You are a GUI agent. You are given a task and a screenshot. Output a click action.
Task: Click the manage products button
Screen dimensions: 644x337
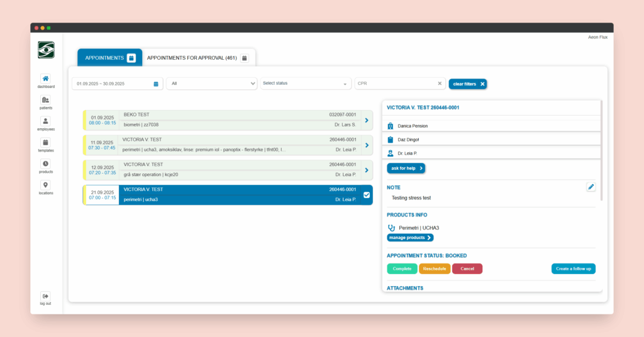410,238
